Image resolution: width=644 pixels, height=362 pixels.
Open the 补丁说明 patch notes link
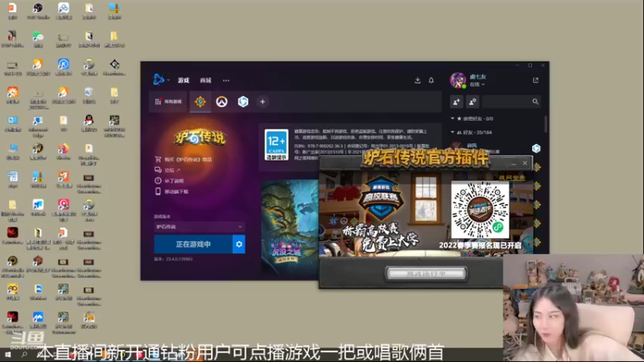click(170, 180)
